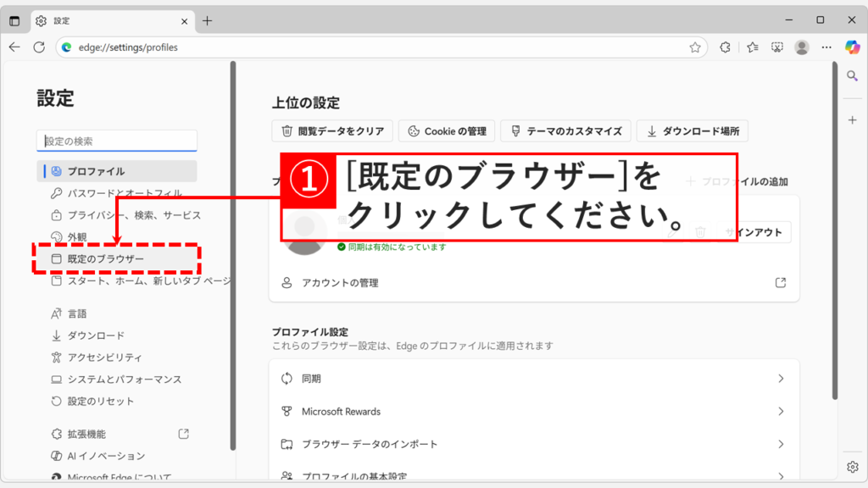Screen dimensions: 868x488
Task: Open the sidebar search magnifier icon
Action: [x=852, y=75]
